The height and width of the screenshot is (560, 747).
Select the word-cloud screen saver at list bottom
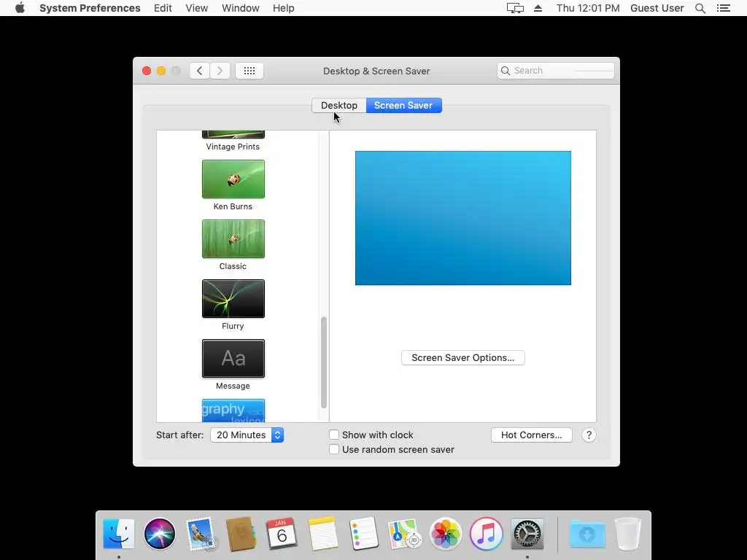point(233,411)
